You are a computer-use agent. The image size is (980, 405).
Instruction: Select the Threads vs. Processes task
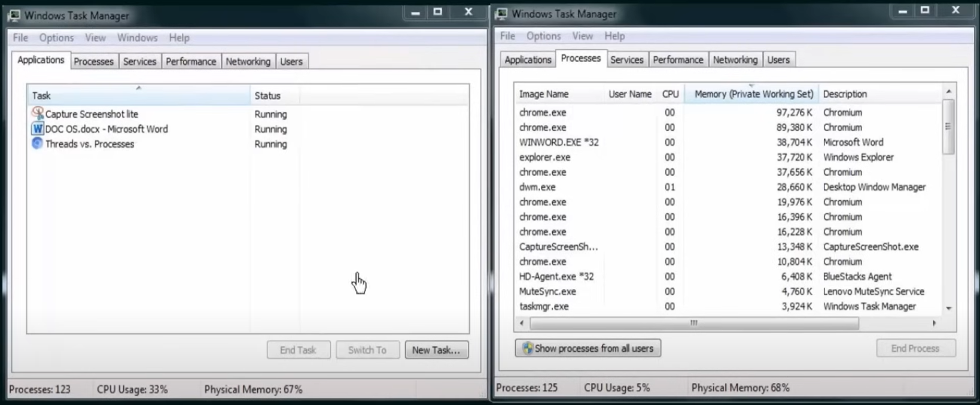click(248, 144)
